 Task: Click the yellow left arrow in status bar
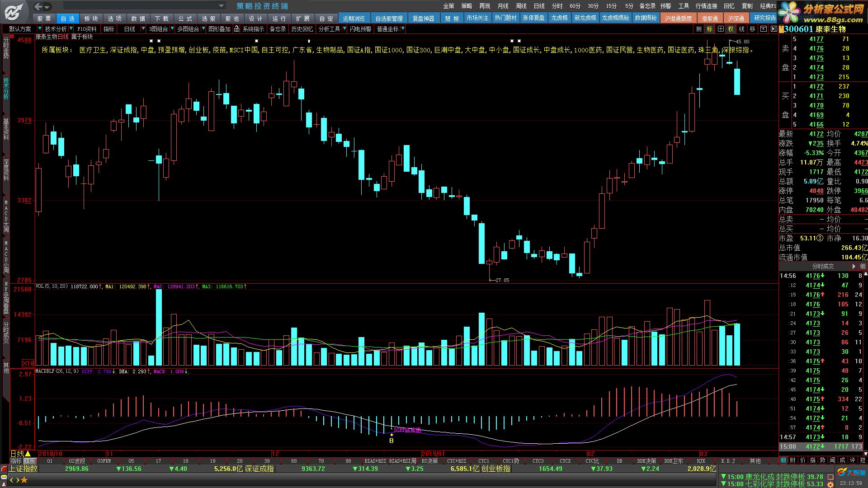11,480
